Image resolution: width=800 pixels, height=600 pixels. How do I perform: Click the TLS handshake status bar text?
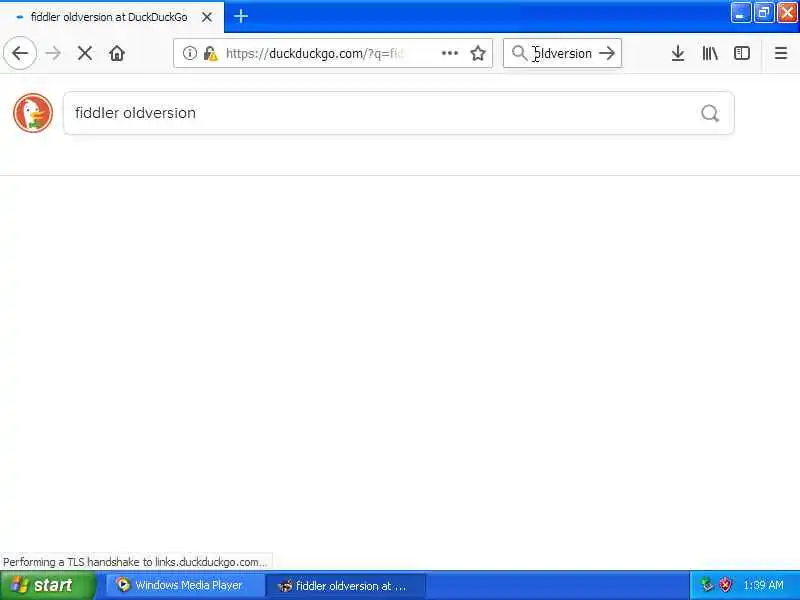[135, 562]
